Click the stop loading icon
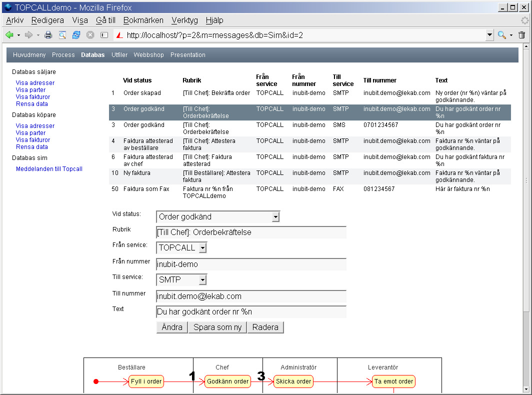The height and width of the screenshot is (395, 532). (x=90, y=35)
